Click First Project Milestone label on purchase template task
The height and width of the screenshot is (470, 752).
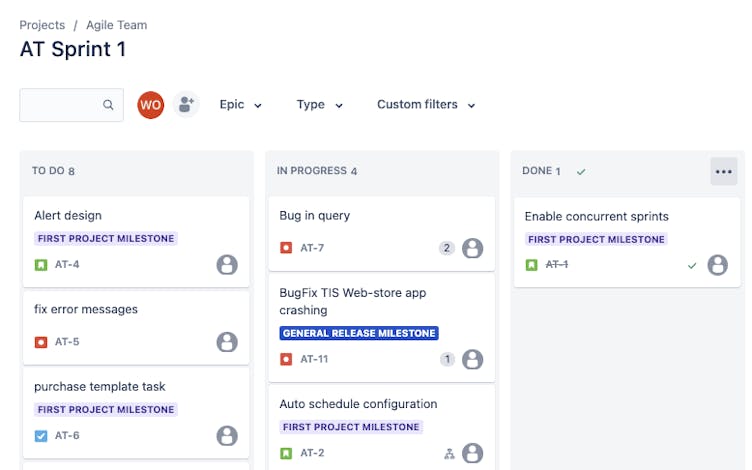click(x=106, y=409)
